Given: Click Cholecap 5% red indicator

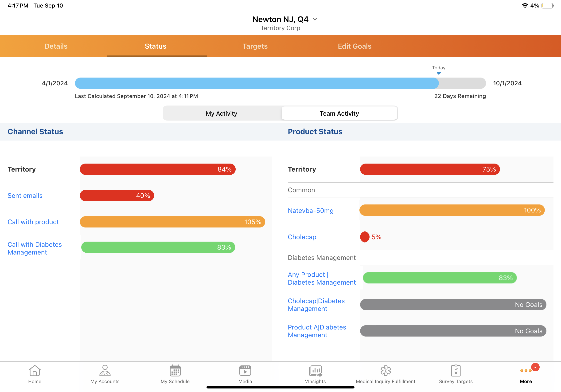Looking at the screenshot, I should pyautogui.click(x=365, y=237).
